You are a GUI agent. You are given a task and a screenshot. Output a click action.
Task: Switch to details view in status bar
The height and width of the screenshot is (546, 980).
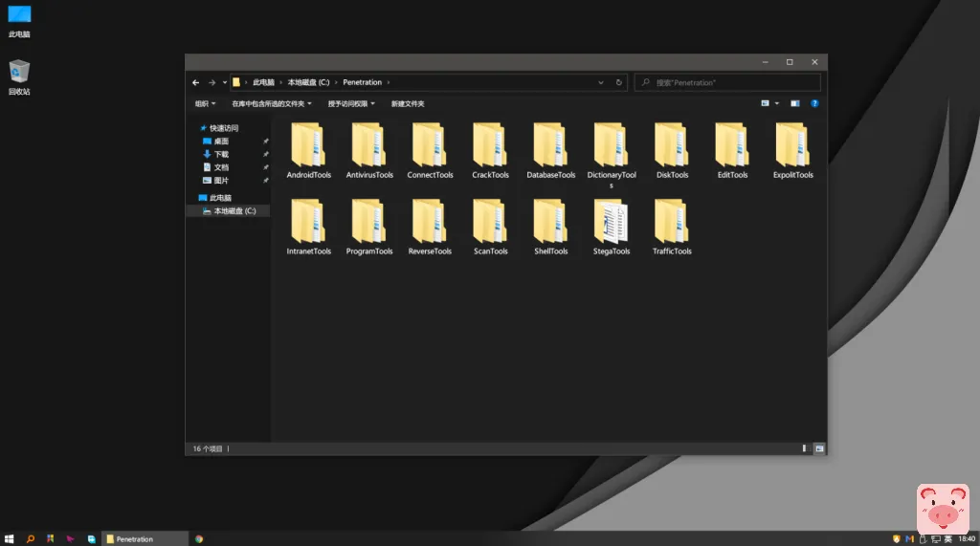tap(804, 448)
